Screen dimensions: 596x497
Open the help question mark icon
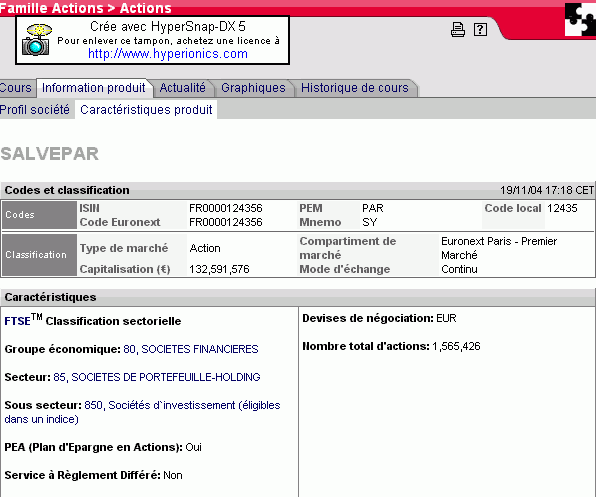point(480,29)
